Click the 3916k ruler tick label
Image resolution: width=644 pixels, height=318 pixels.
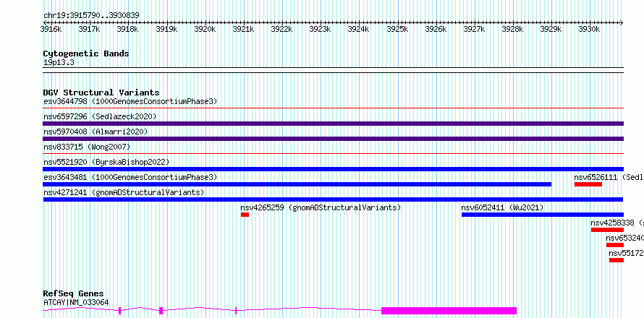[51, 29]
